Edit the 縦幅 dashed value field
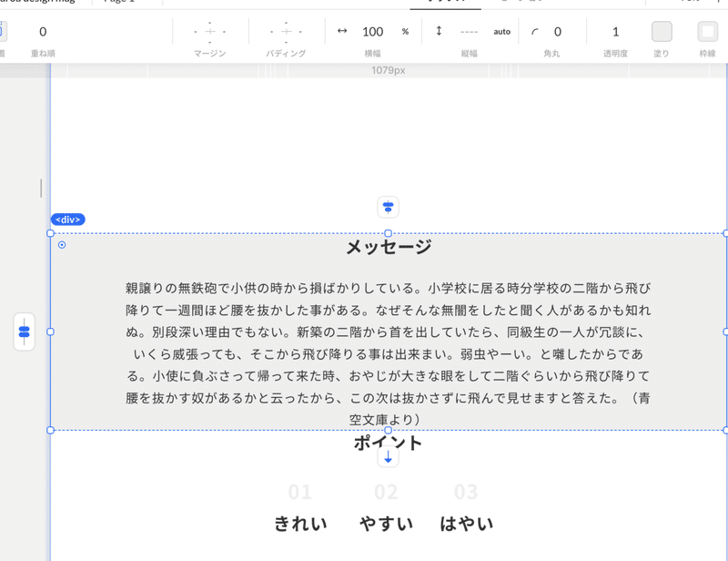 pyautogui.click(x=469, y=32)
